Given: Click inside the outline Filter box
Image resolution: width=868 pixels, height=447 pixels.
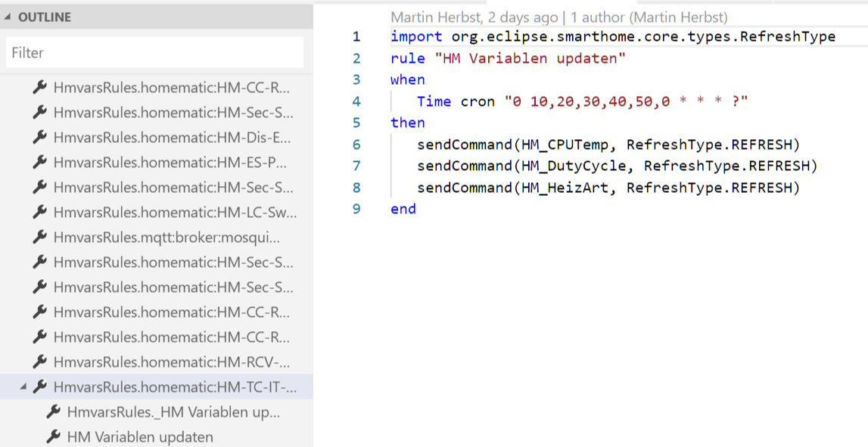Looking at the screenshot, I should click(151, 52).
